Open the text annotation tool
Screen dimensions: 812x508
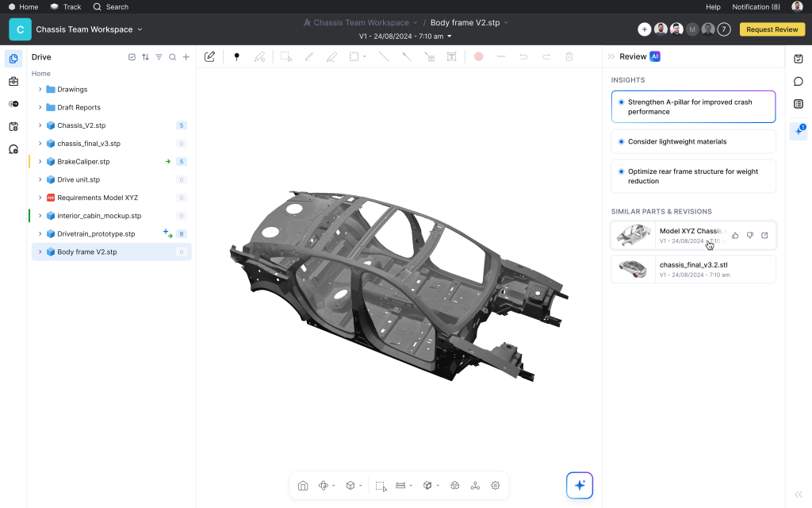pos(452,56)
